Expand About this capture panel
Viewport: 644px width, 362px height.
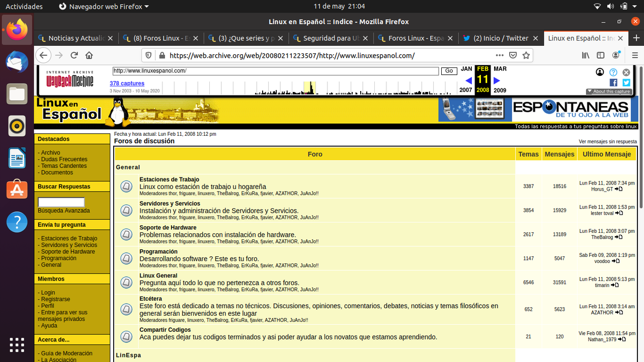(608, 92)
